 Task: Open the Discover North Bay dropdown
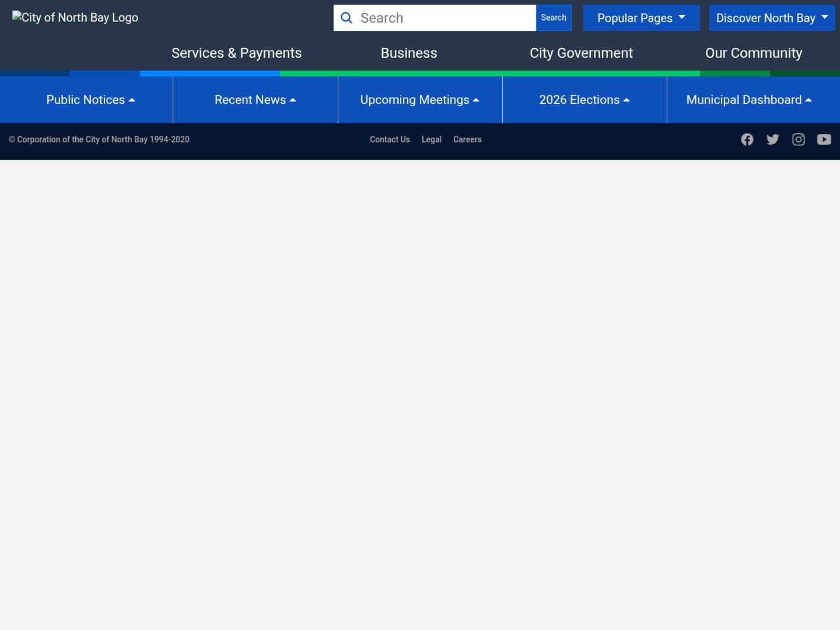click(x=772, y=18)
